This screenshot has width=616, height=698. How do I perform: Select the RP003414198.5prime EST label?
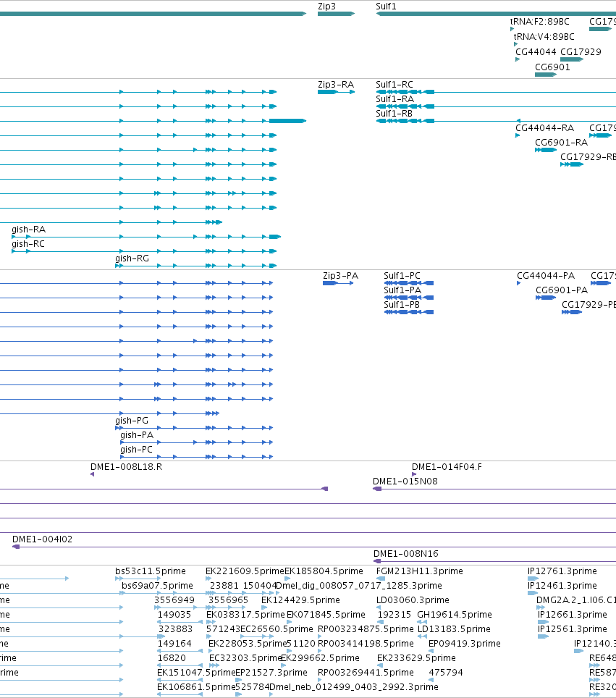(x=366, y=643)
